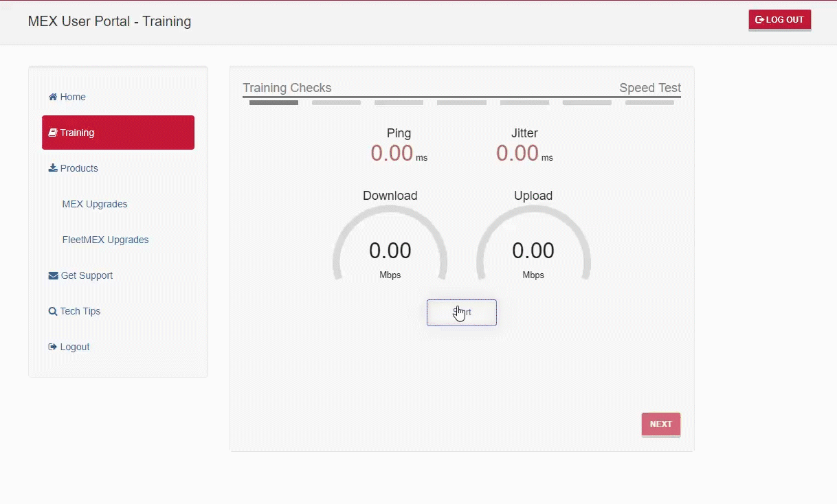The height and width of the screenshot is (504, 837).
Task: Click the Training Checks heading
Action: (287, 88)
